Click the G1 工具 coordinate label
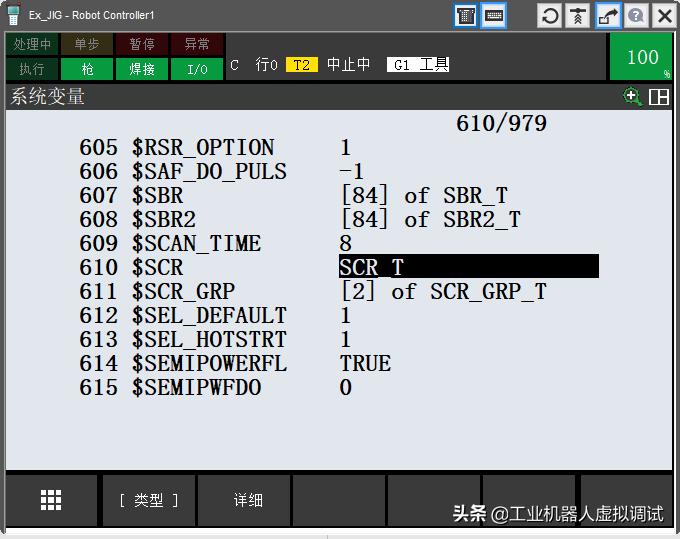680x539 pixels. click(418, 65)
